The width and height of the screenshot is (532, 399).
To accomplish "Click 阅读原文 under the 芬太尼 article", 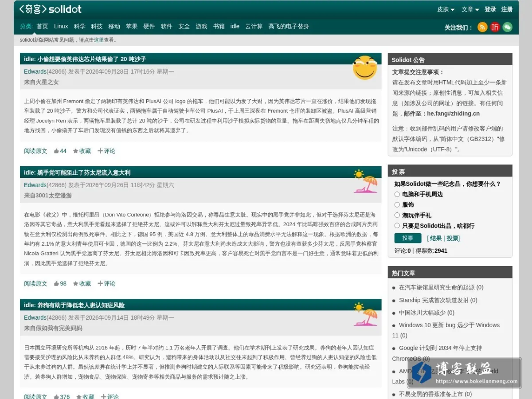I will (x=35, y=283).
